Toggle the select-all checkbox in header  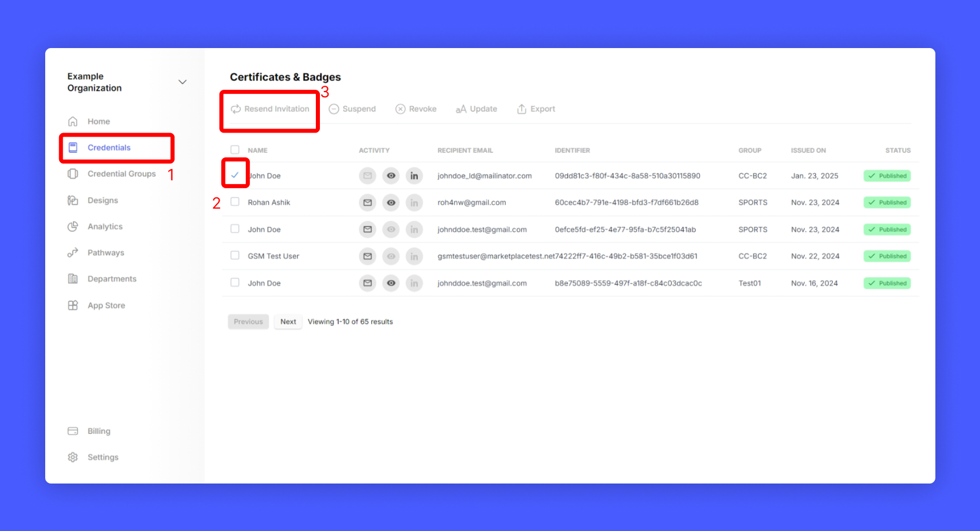point(235,150)
